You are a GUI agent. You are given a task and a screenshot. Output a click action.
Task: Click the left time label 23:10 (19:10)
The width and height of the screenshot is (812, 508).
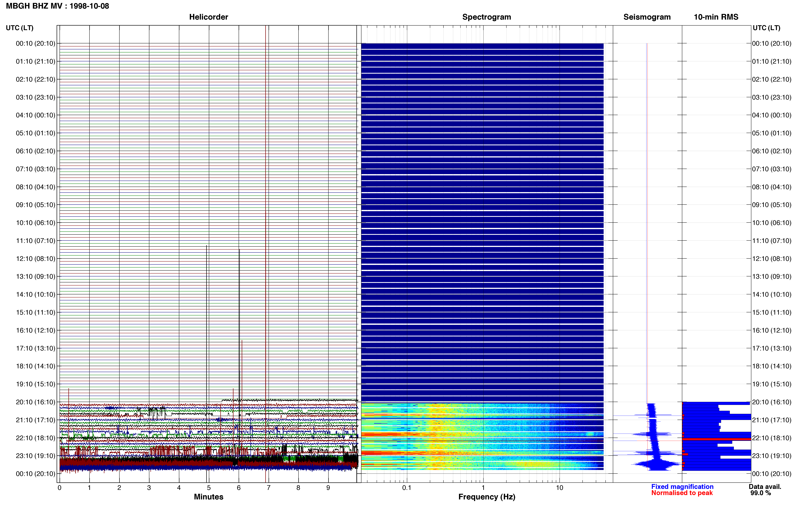[x=36, y=456]
